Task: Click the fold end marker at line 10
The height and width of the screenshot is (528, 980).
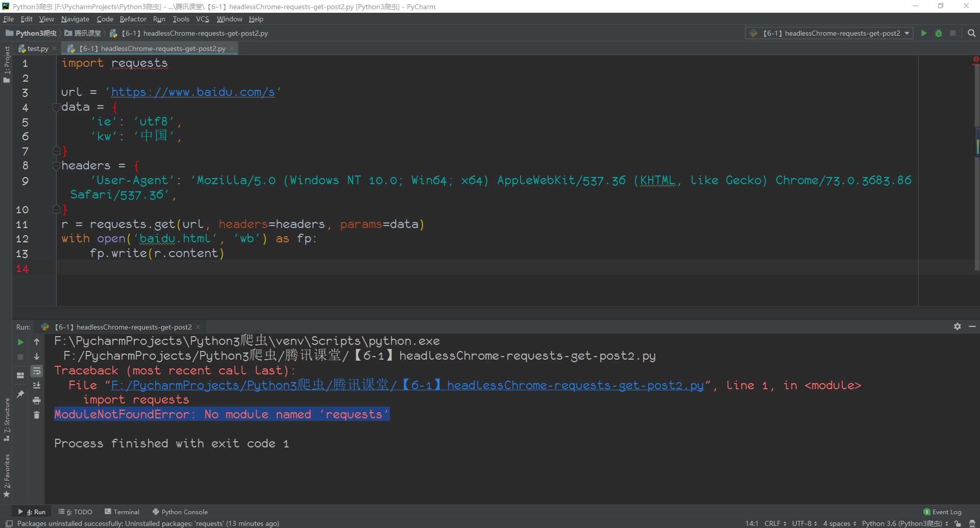Action: 56,210
